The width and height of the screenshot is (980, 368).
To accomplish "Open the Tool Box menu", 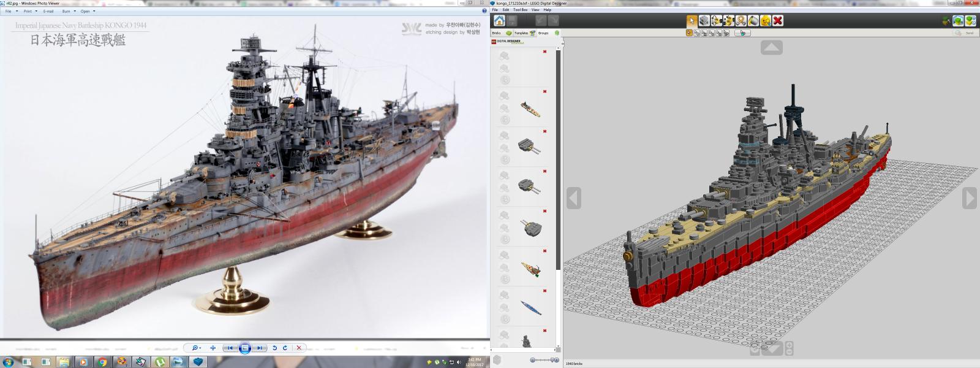I will [520, 10].
